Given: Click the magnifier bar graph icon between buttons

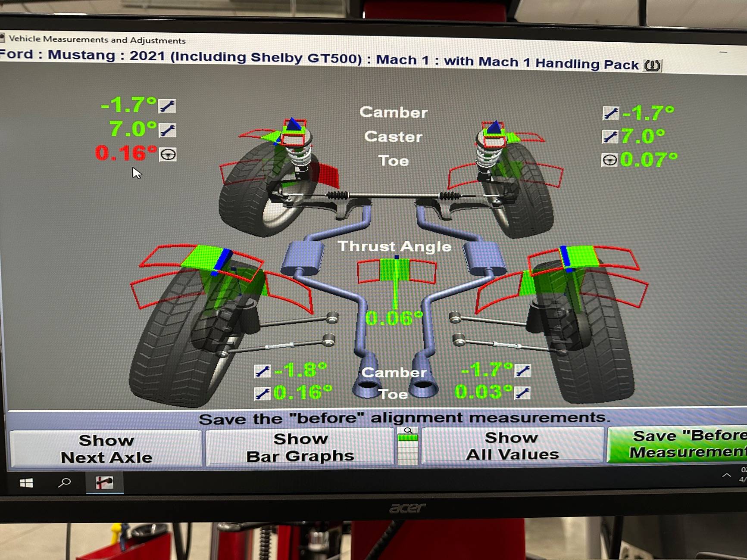Looking at the screenshot, I should click(x=408, y=446).
